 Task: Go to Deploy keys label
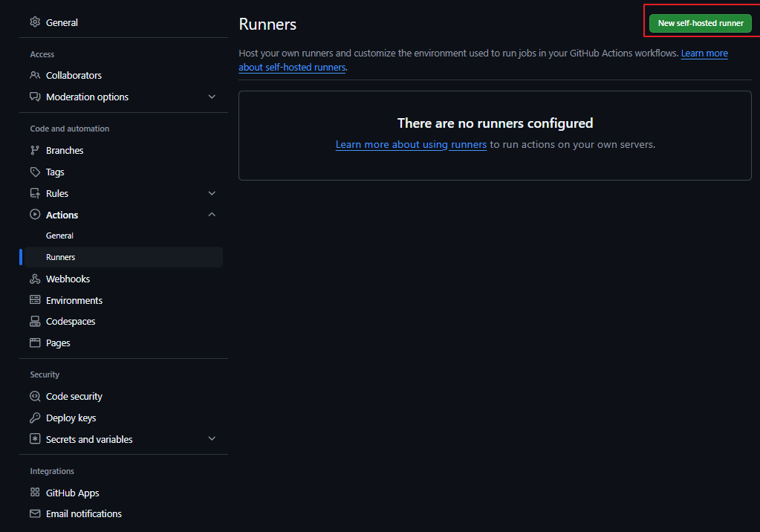pos(71,418)
